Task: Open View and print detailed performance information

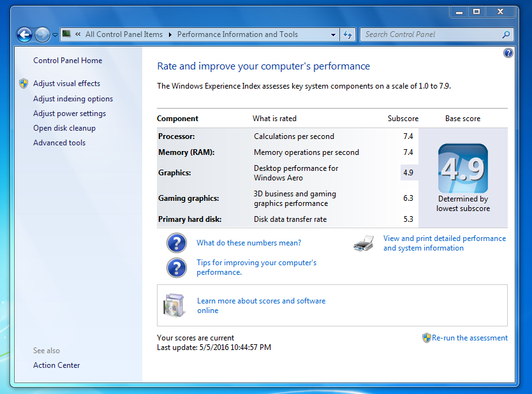Action: click(x=445, y=243)
